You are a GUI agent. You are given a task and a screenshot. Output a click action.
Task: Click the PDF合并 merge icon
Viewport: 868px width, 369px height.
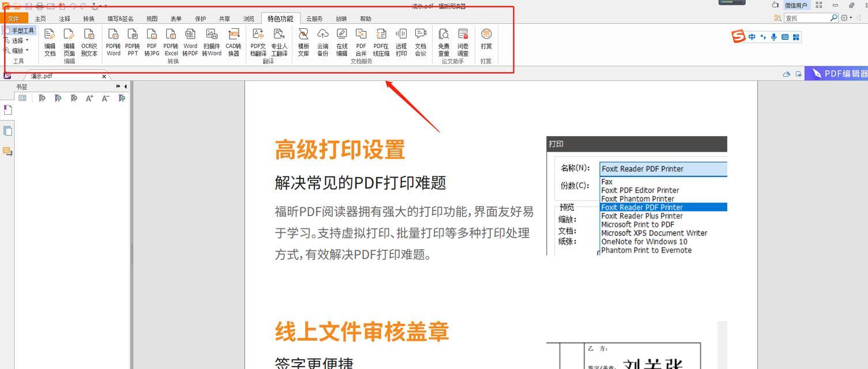pos(361,43)
